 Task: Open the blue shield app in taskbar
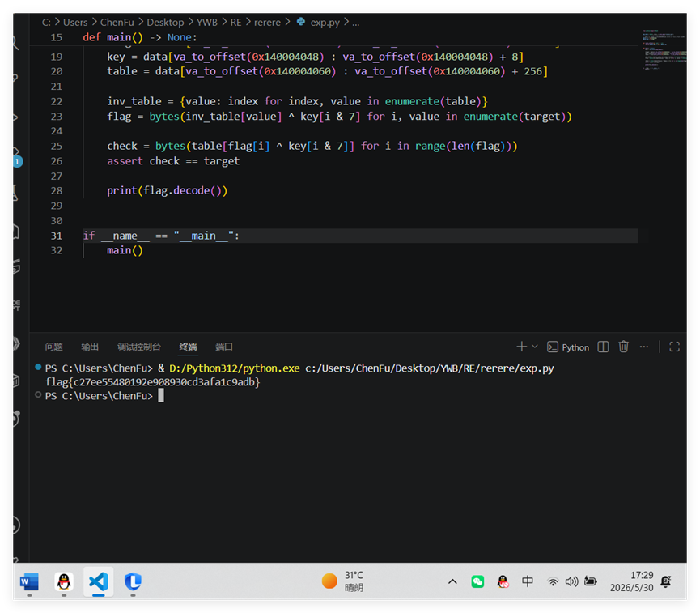click(x=133, y=581)
